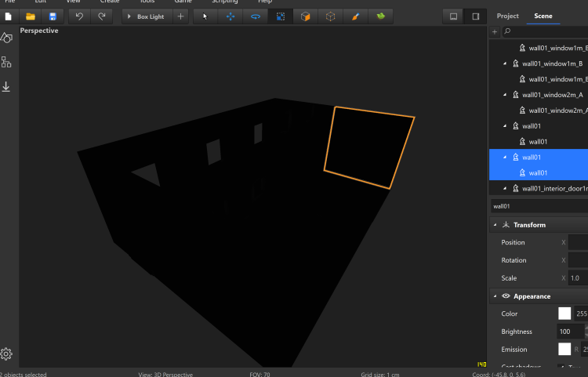Toggle the right side panel visibility

click(x=475, y=16)
